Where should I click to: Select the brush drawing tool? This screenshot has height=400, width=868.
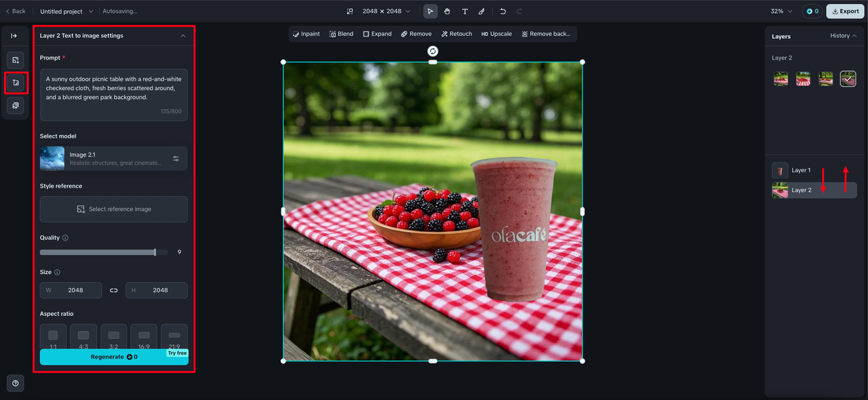point(481,12)
